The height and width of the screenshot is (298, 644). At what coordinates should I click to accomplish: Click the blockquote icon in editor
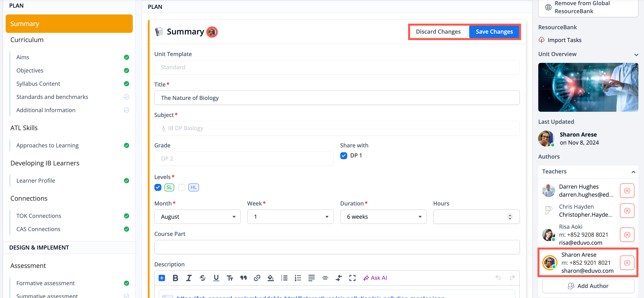pos(243,278)
